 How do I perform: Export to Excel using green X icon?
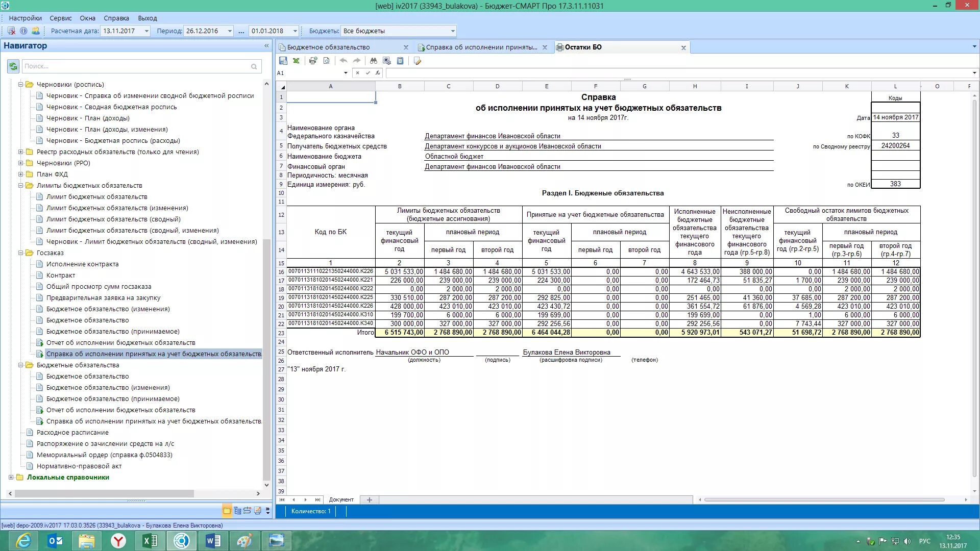tap(296, 61)
